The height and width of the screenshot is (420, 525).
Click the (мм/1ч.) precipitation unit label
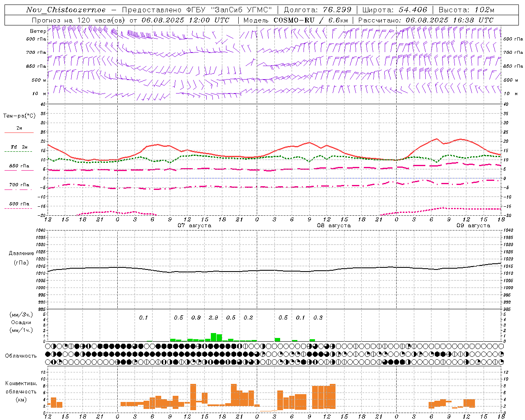point(21,330)
